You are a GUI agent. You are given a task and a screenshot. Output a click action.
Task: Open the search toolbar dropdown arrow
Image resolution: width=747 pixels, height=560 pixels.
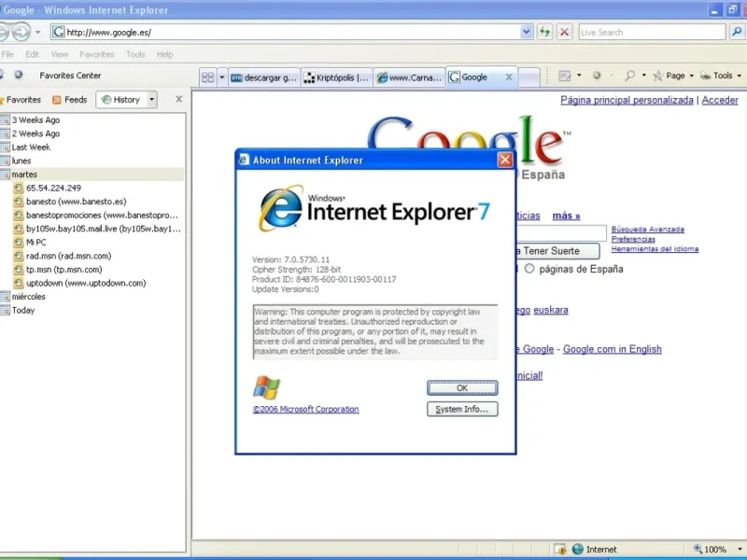coord(643,76)
